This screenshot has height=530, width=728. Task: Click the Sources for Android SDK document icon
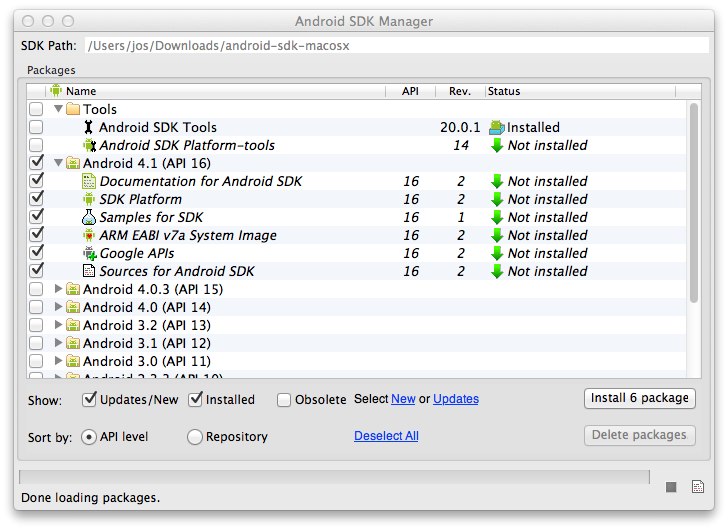pos(89,271)
